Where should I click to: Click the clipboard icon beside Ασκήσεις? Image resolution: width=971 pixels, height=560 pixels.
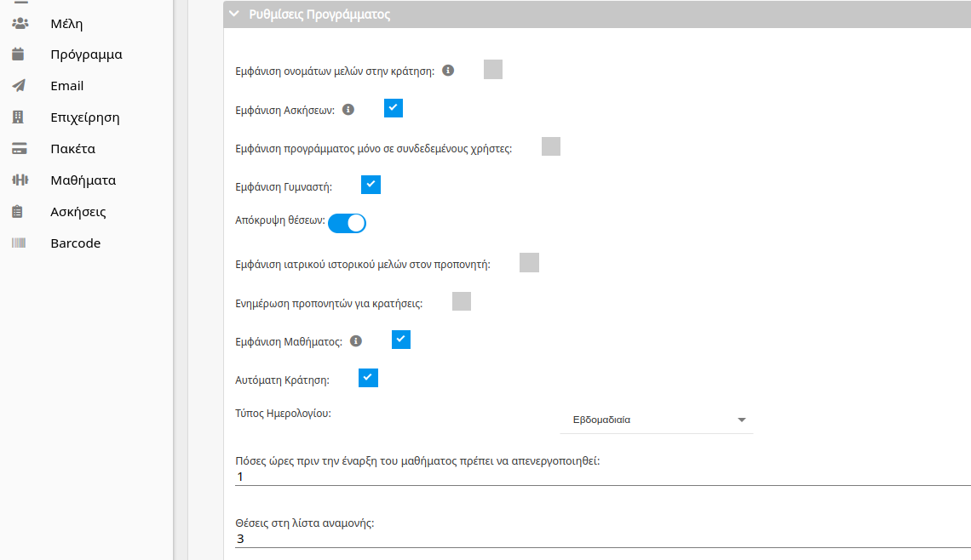tap(17, 212)
